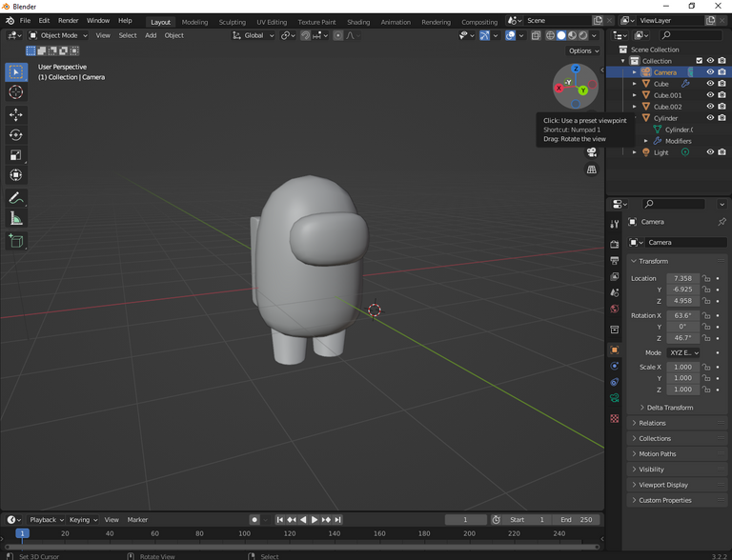Select the Annotate tool

(16, 198)
